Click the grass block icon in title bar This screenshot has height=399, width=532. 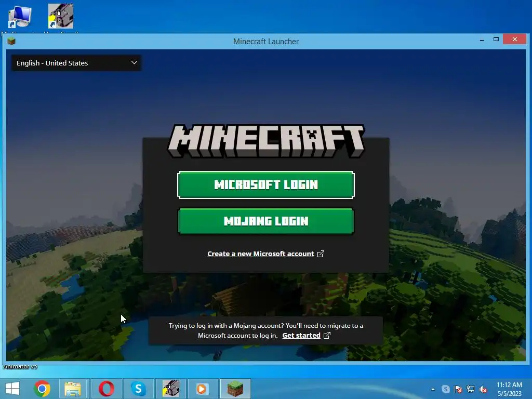pyautogui.click(x=11, y=42)
